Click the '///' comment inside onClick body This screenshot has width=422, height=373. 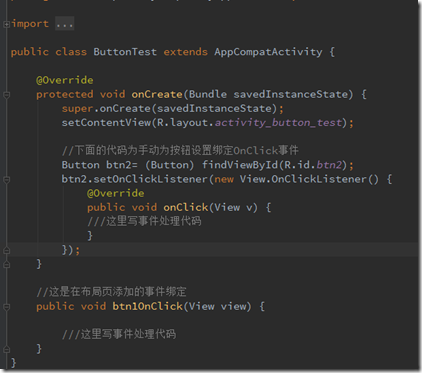[144, 221]
